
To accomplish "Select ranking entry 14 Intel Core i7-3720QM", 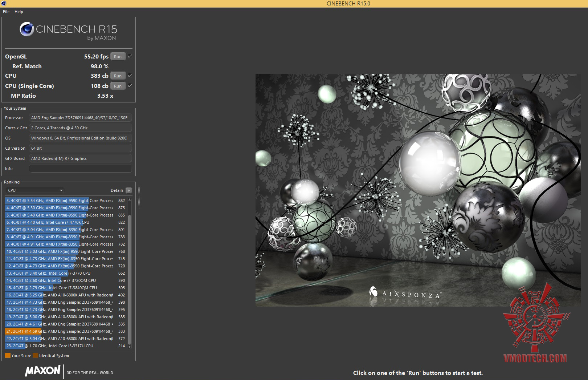I will 65,280.
